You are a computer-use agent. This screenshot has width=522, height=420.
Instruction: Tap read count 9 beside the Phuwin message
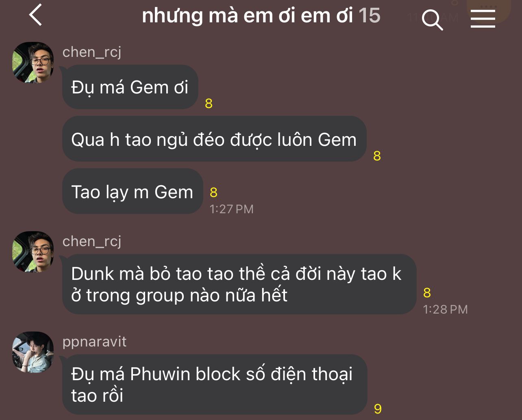[378, 409]
